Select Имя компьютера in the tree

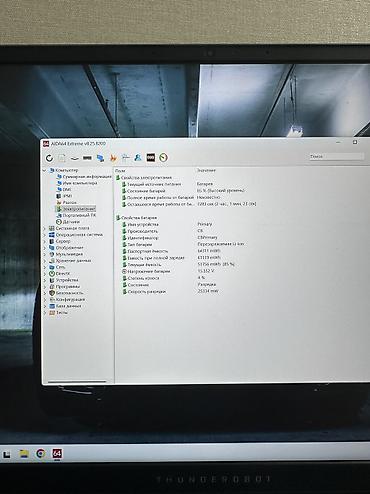coord(77,183)
